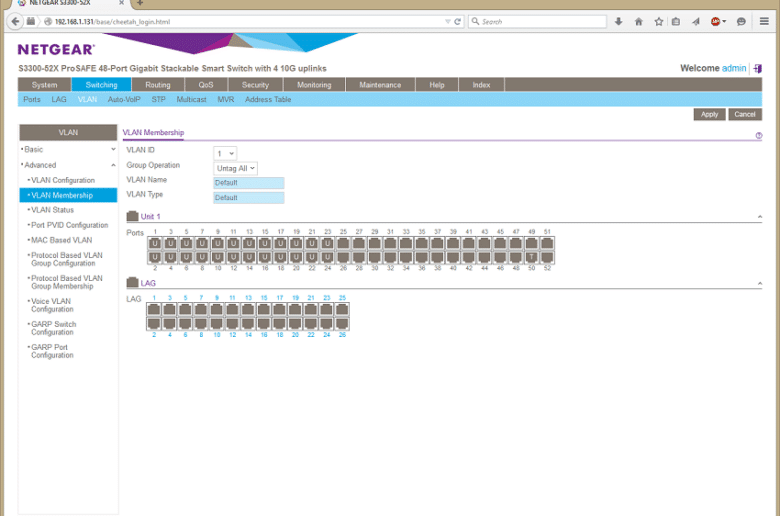780x516 pixels.
Task: Toggle membership of port 23 in Unit 1
Action: pyautogui.click(x=327, y=243)
